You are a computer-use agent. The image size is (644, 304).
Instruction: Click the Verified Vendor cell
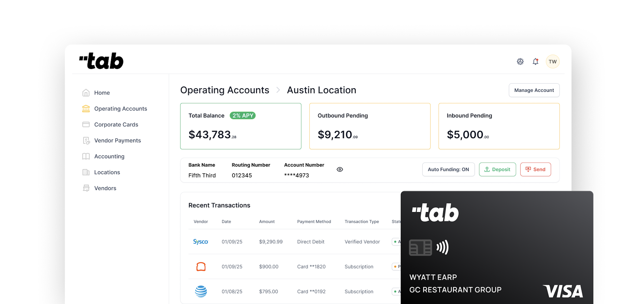click(x=362, y=242)
